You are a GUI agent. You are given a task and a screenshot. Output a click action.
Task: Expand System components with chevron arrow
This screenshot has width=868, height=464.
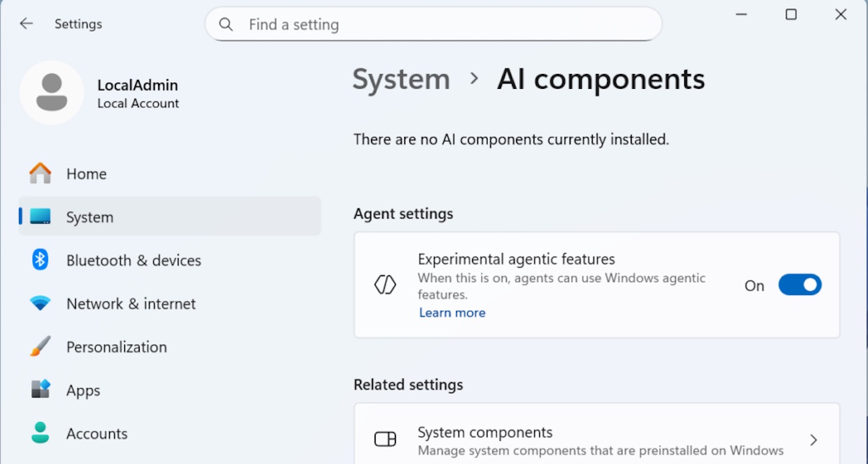tap(814, 440)
